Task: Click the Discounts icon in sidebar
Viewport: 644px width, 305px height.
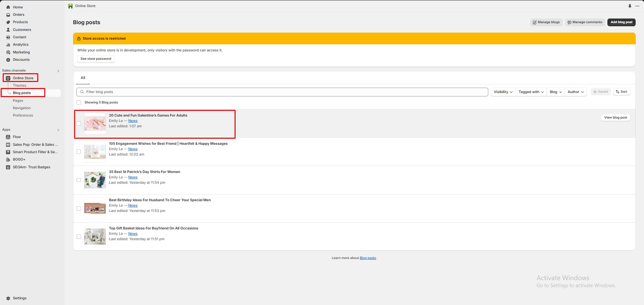Action: tap(8, 60)
